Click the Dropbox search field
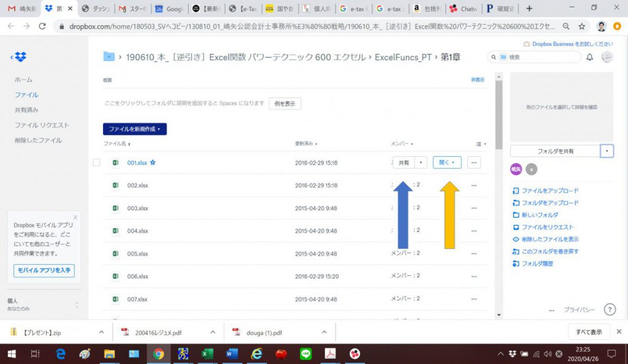The width and height of the screenshot is (628, 364). 540,57
